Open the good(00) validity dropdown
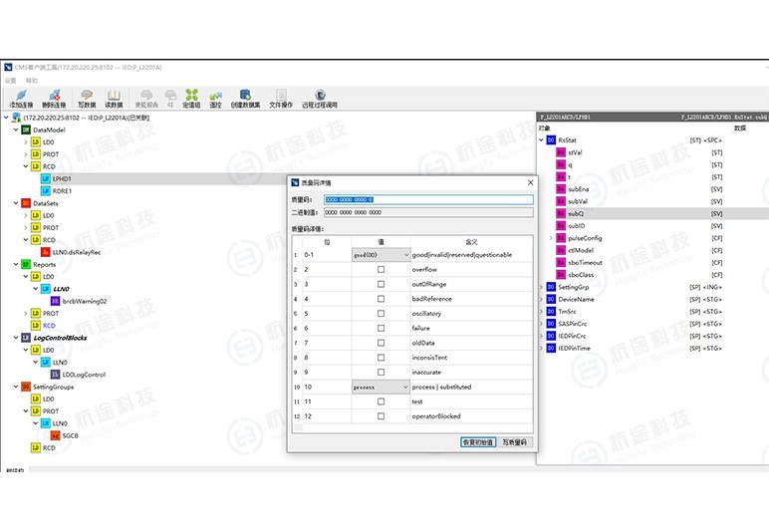 point(381,254)
